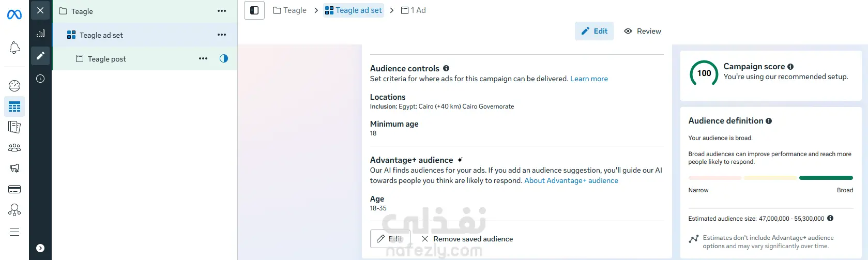The width and height of the screenshot is (868, 260).
Task: Select the Teagle ad set row
Action: click(145, 35)
